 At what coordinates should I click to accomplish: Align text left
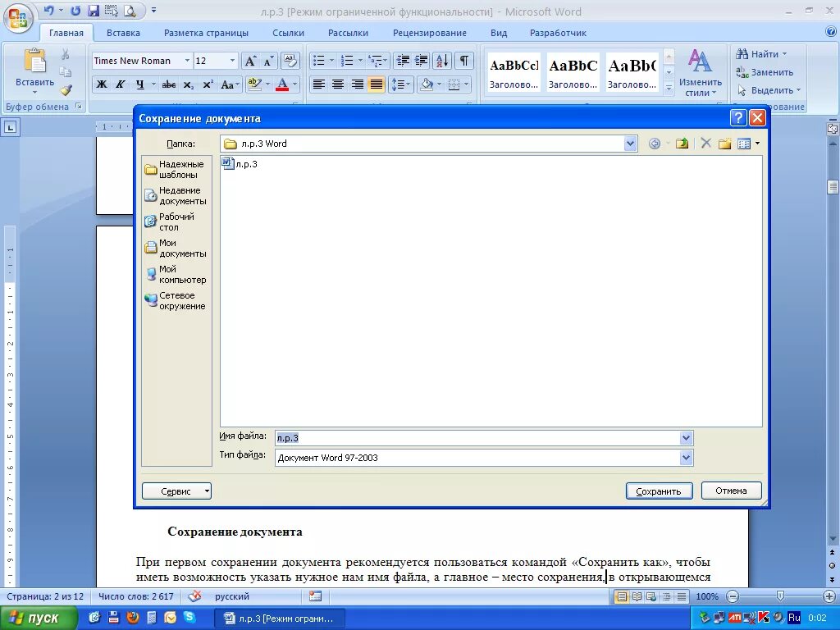point(319,84)
